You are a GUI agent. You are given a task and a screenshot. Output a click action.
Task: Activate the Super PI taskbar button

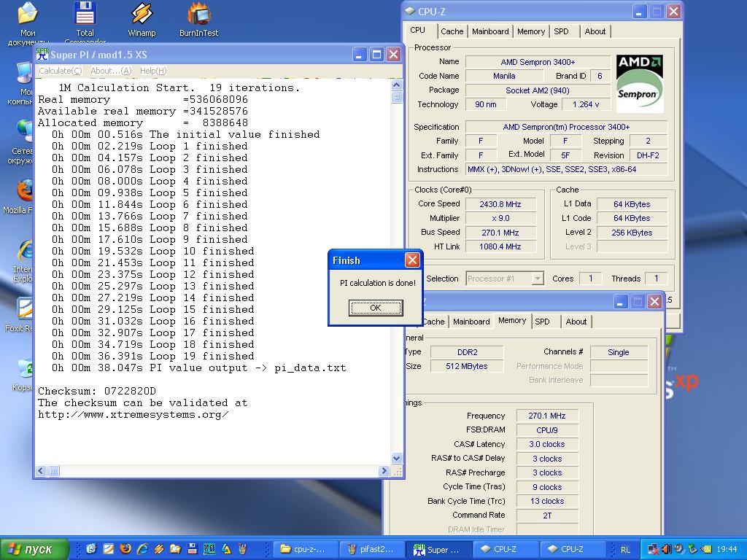[438, 549]
